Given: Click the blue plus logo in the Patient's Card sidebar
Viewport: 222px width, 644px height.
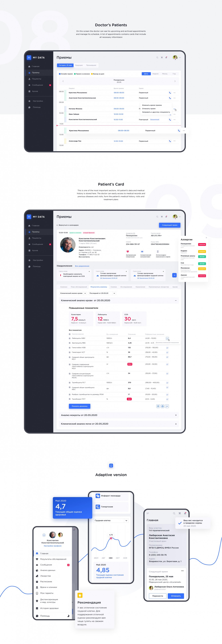Looking at the screenshot, I should point(29,217).
